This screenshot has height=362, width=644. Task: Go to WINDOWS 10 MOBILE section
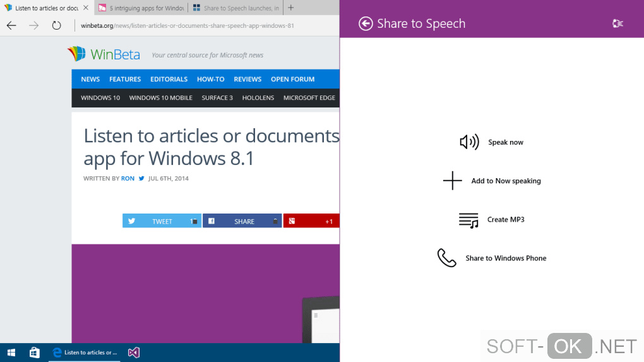tap(160, 98)
